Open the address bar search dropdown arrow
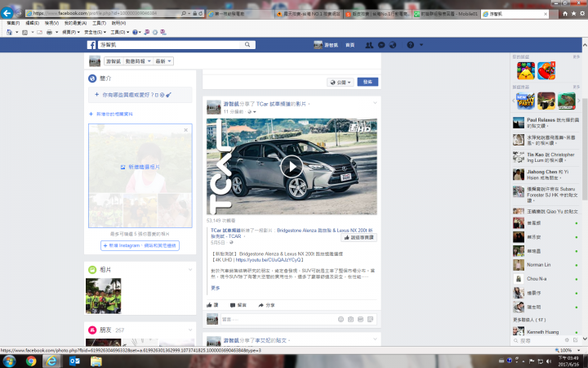The width and height of the screenshot is (588, 368). coord(189,13)
